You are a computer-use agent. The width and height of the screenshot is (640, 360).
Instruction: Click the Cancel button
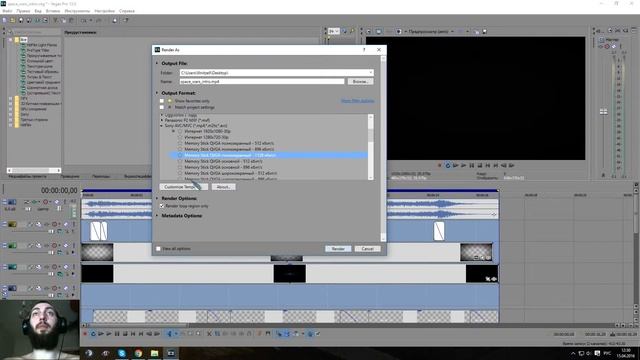[x=367, y=249]
